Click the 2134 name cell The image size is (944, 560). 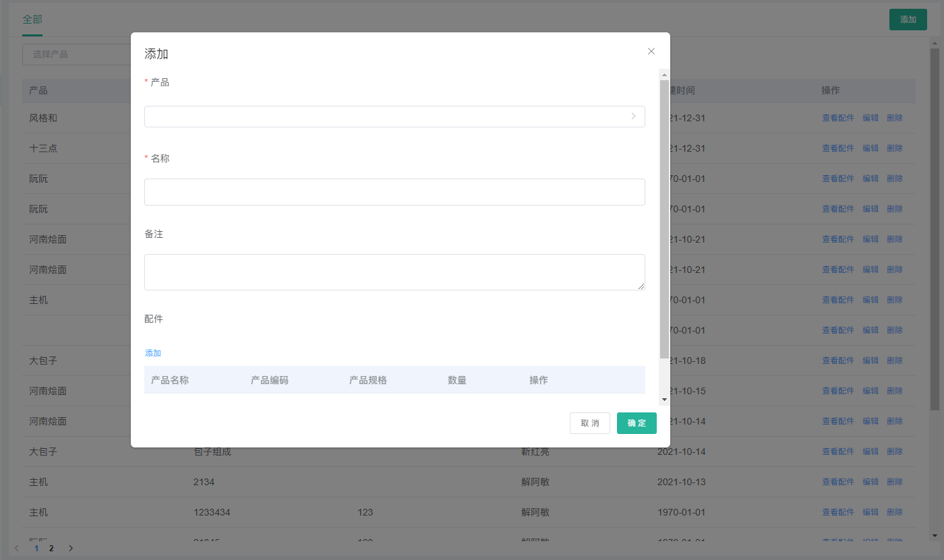pyautogui.click(x=204, y=482)
